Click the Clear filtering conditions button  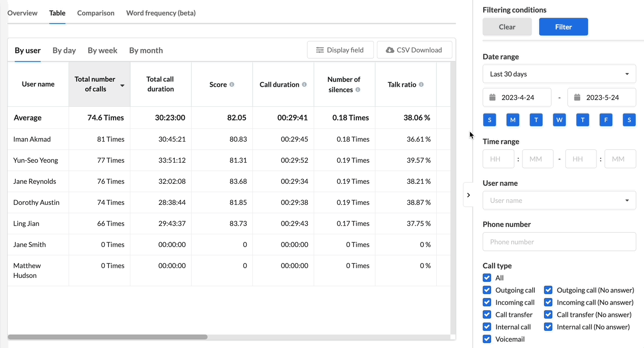507,27
